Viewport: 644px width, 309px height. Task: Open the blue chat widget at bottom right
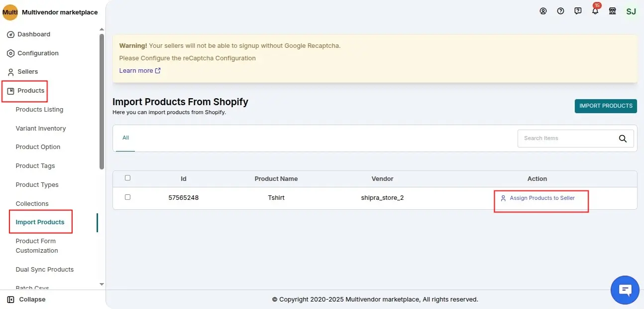click(x=625, y=290)
